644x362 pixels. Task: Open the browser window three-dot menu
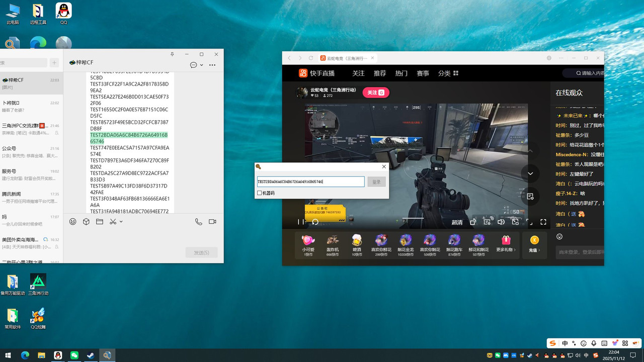(561, 58)
